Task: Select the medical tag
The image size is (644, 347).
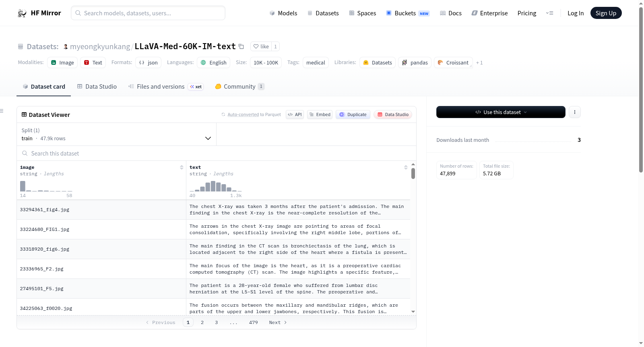Action: coord(316,62)
